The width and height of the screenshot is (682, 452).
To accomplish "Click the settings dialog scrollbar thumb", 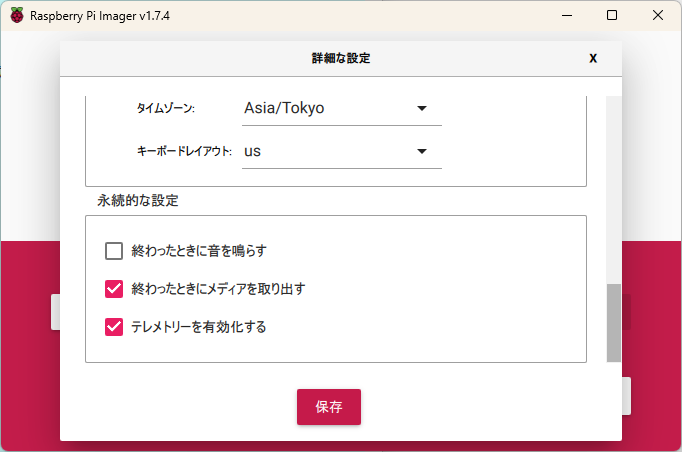I will [614, 322].
